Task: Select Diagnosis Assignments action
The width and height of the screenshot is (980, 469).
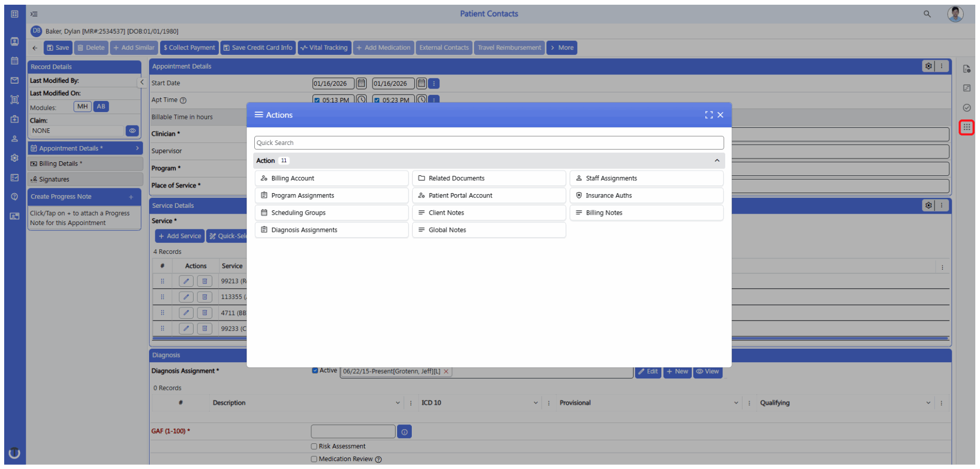Action: [332, 230]
